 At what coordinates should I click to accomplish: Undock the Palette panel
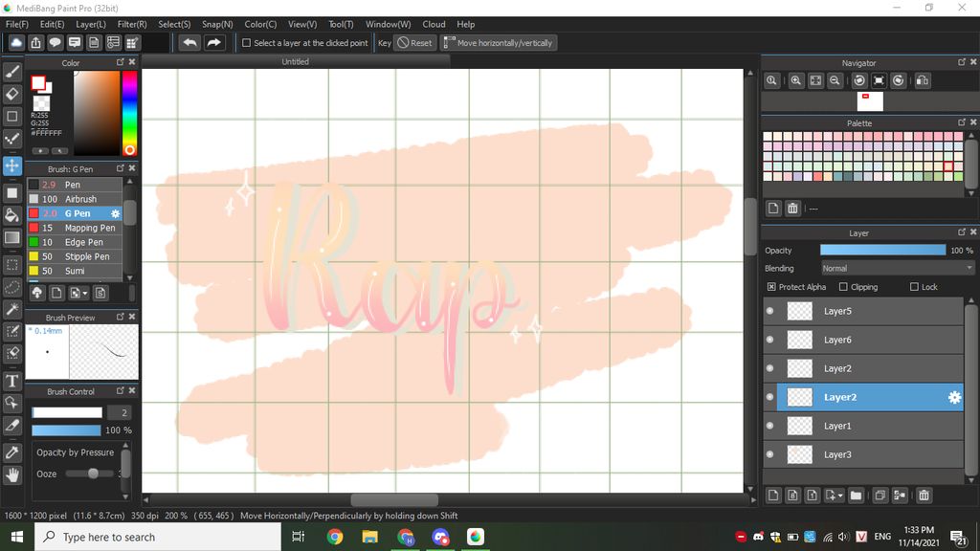click(x=961, y=121)
